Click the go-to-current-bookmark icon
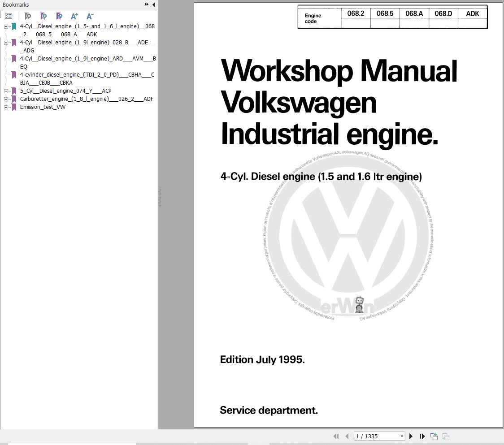This screenshot has width=504, height=445. point(59,16)
